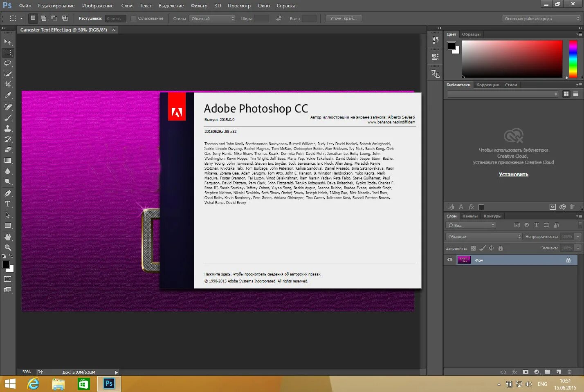Click the swap foreground/background colors icon
Screen dimensions: 584x392
click(x=11, y=256)
